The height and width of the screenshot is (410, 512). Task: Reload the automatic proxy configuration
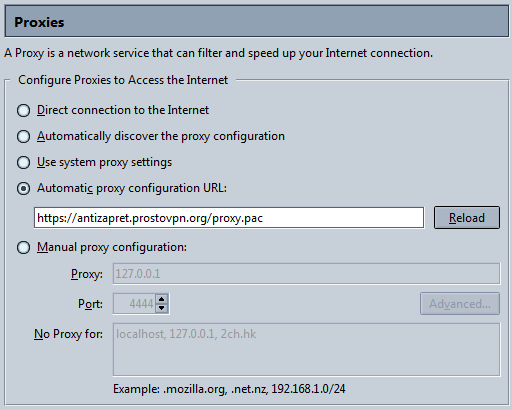(x=467, y=217)
